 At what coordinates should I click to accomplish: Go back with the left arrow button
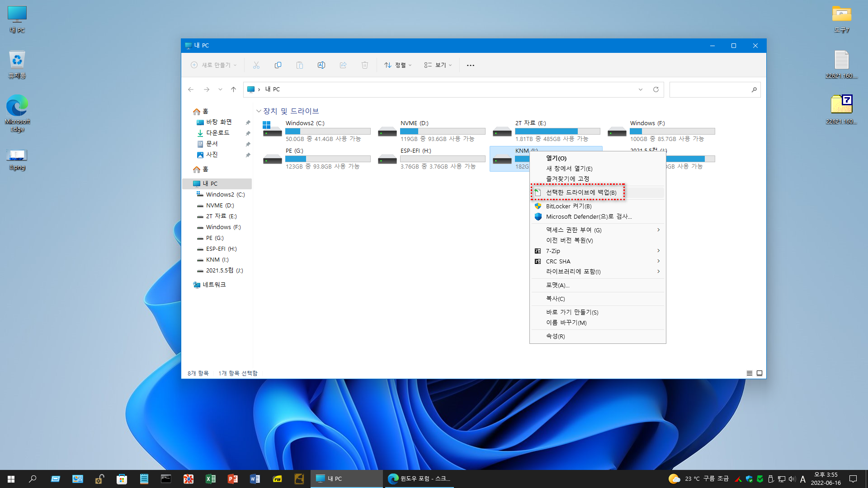point(191,89)
